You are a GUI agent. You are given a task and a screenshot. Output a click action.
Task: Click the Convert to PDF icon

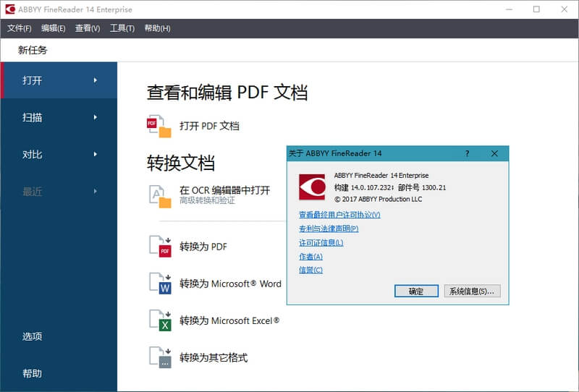coord(160,246)
